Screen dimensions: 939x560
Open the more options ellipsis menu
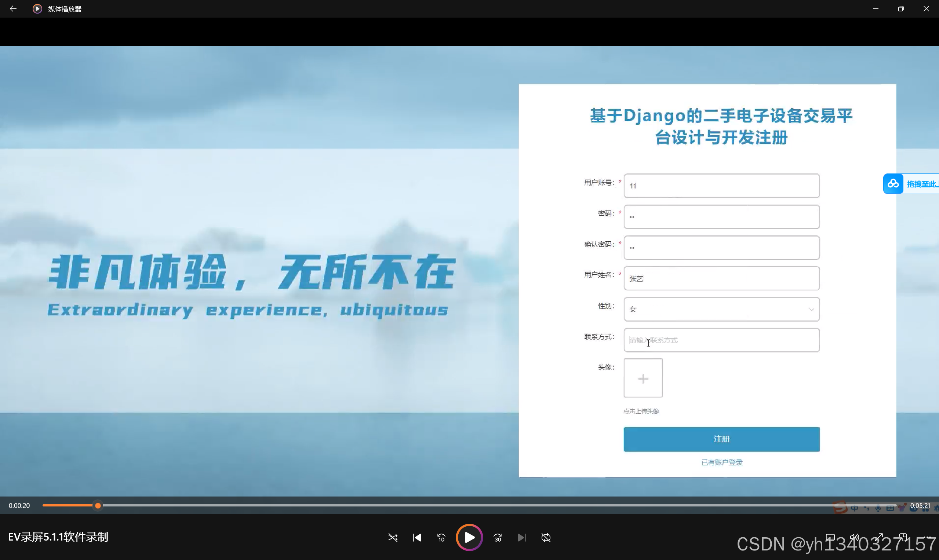click(x=927, y=537)
